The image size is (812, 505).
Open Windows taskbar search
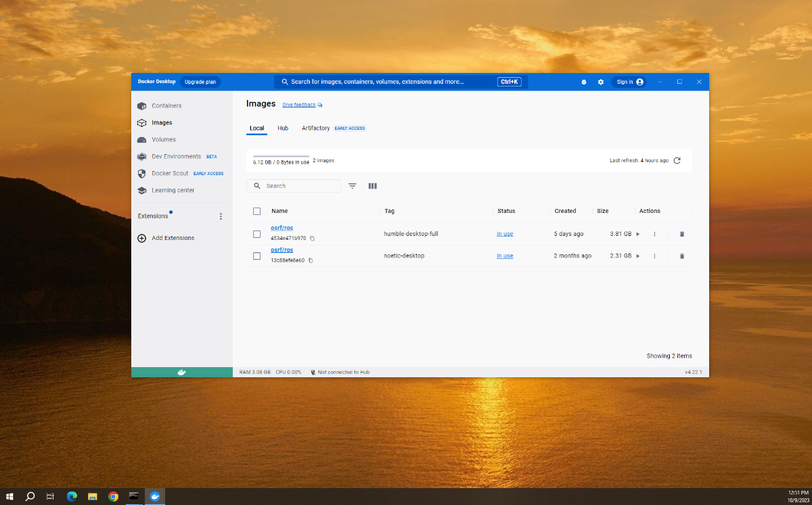click(30, 497)
